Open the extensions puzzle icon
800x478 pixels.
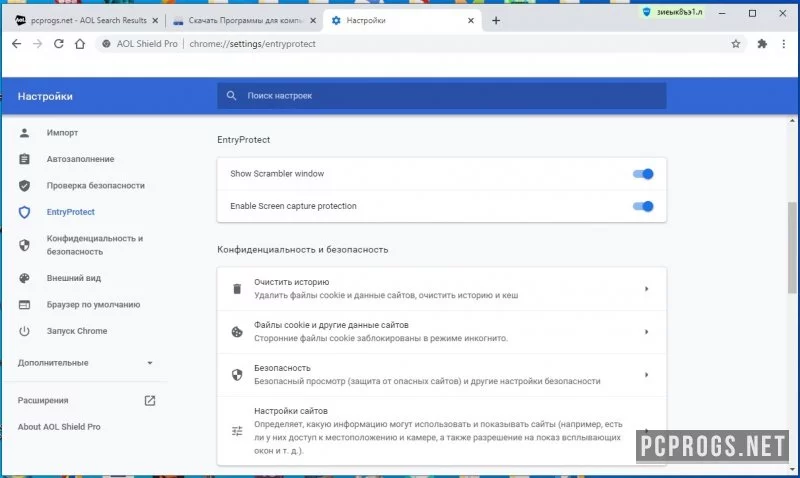(x=762, y=44)
